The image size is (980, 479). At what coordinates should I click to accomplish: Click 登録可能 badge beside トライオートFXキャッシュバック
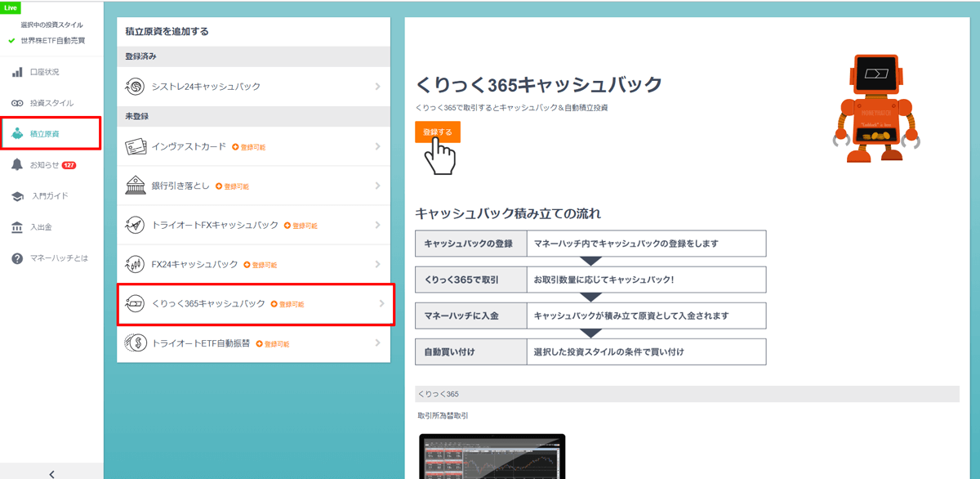[301, 226]
